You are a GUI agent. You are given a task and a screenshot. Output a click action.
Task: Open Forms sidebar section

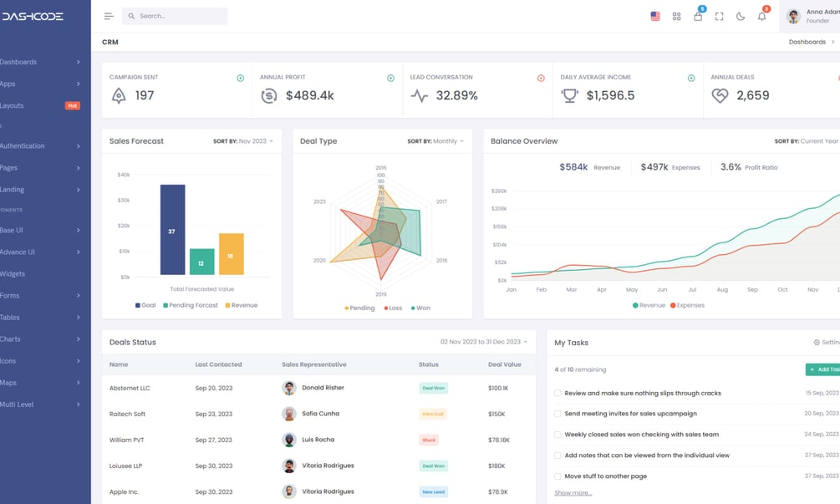point(40,296)
